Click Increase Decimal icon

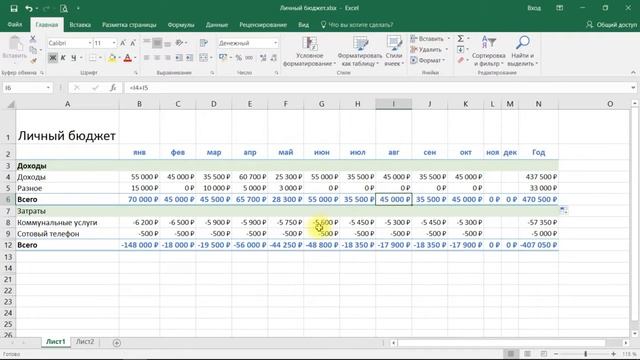tap(263, 58)
